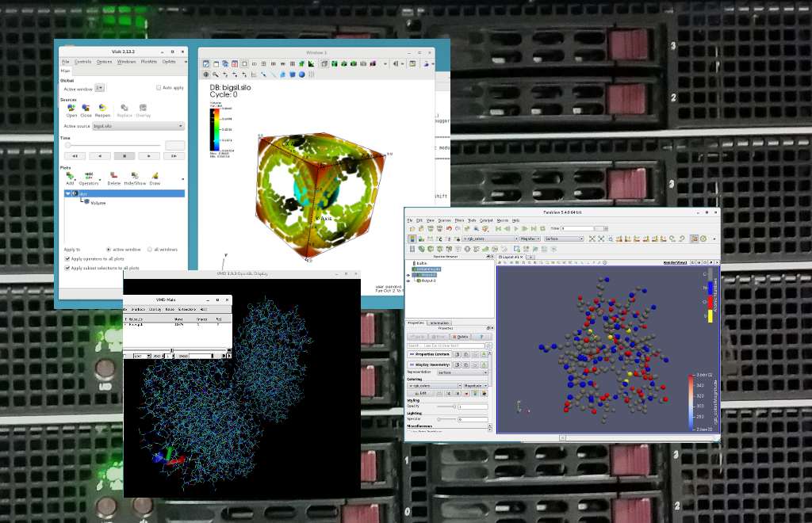Click the Specular slider handle in ParaView
The image size is (812, 523).
click(439, 419)
